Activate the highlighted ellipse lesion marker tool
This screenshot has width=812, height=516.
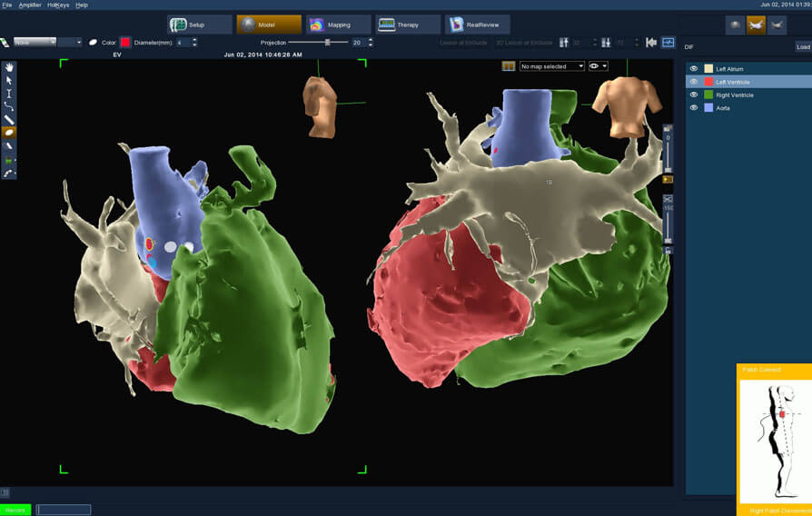(9, 133)
